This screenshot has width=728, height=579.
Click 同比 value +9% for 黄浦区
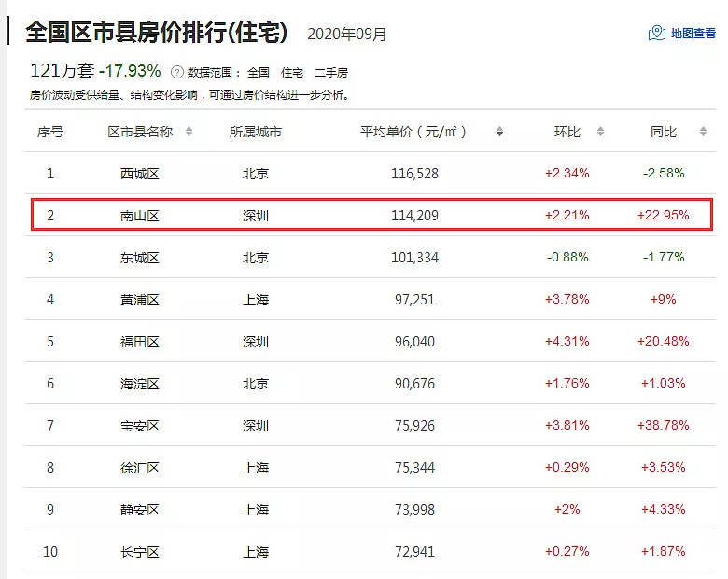click(x=663, y=299)
